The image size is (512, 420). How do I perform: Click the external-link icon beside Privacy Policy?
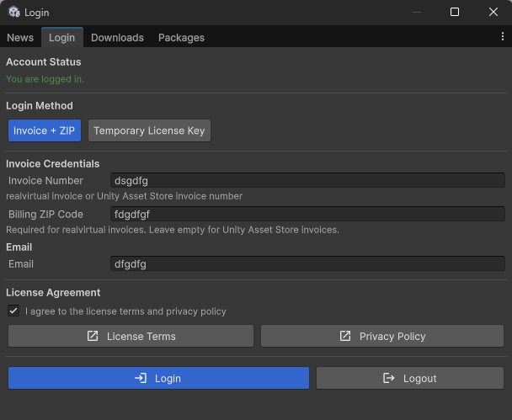(x=345, y=336)
